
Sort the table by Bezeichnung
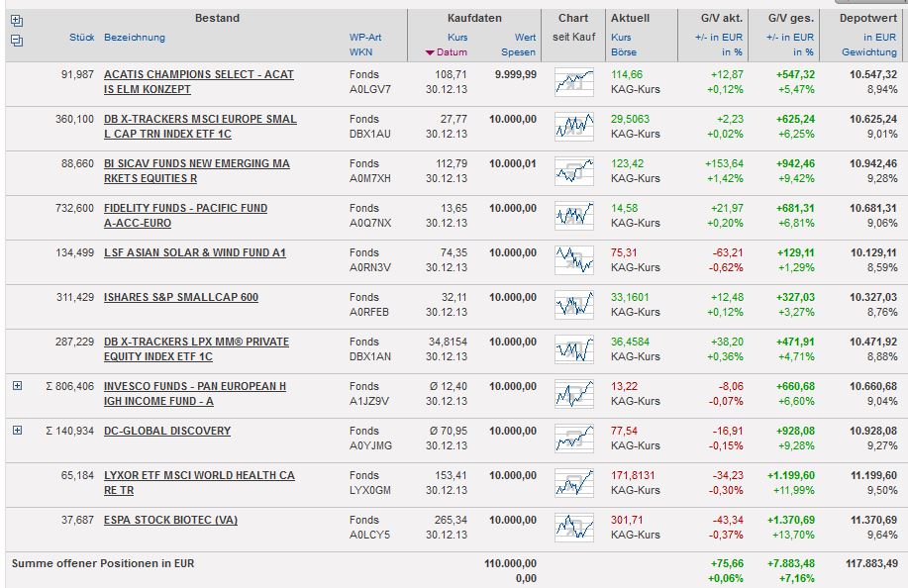tap(135, 38)
